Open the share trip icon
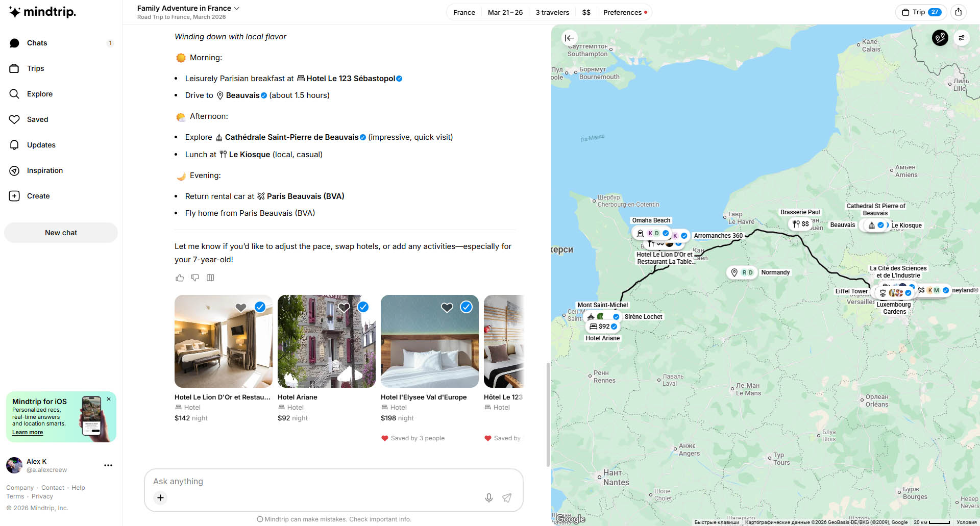The height and width of the screenshot is (526, 980). [959, 12]
